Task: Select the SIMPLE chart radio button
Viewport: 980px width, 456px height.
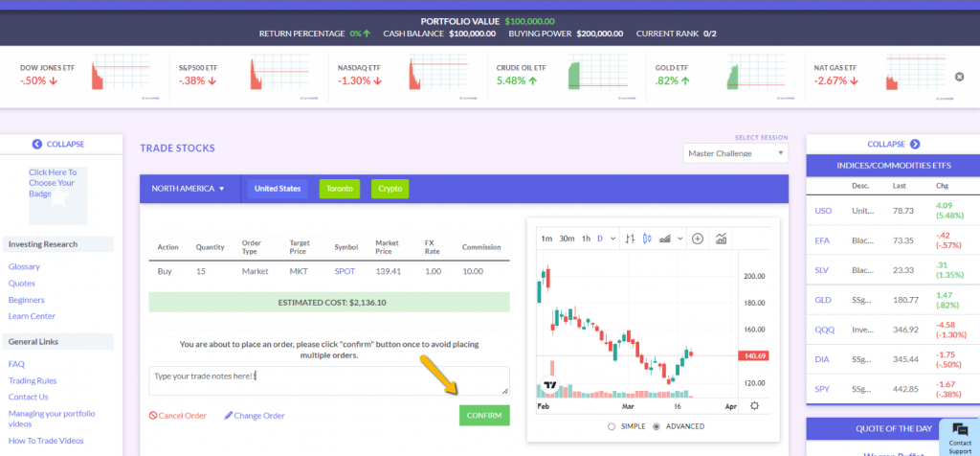Action: 612,426
